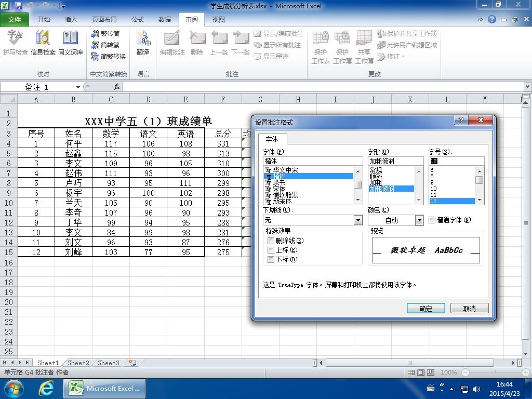Run the spelling check tool
The width and height of the screenshot is (532, 399).
coord(15,43)
